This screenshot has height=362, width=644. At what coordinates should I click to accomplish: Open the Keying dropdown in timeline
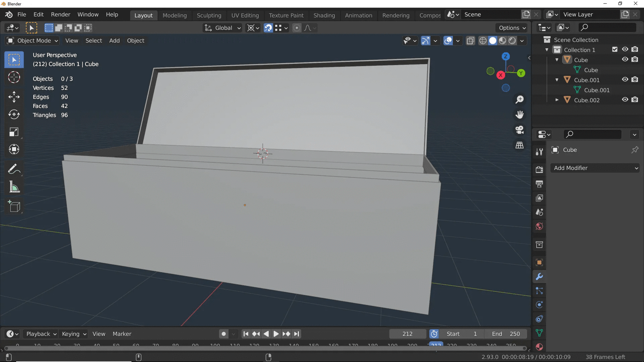click(74, 334)
